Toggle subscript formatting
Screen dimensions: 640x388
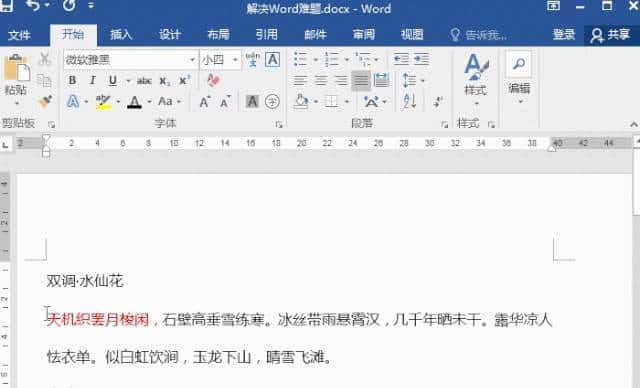(x=164, y=81)
